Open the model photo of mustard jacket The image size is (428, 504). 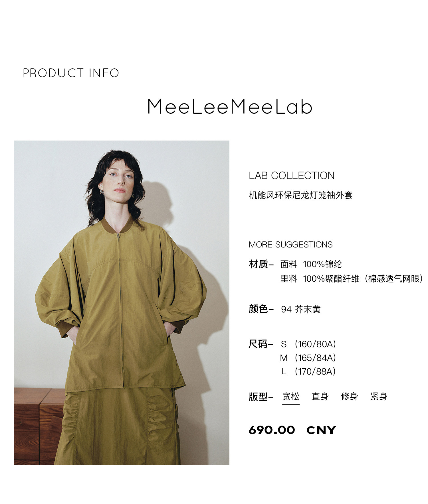pos(122,303)
